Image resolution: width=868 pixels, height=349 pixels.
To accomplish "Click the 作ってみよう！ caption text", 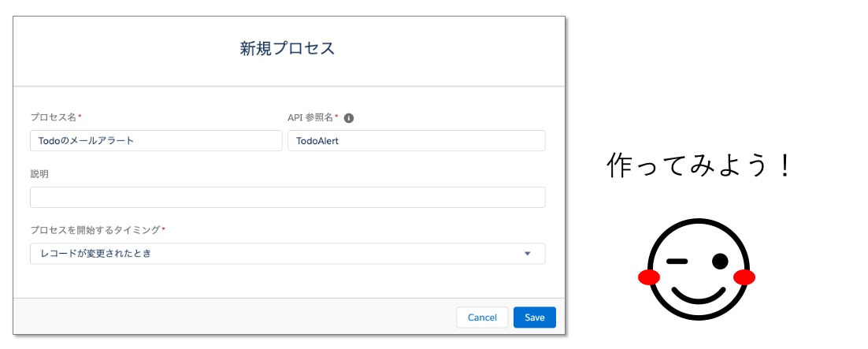I will pos(700,165).
